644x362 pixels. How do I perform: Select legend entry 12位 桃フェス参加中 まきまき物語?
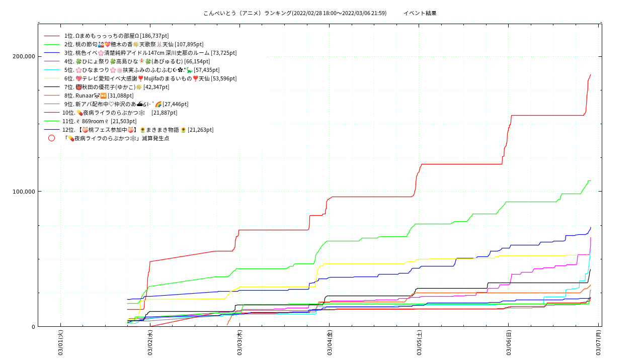pos(138,130)
